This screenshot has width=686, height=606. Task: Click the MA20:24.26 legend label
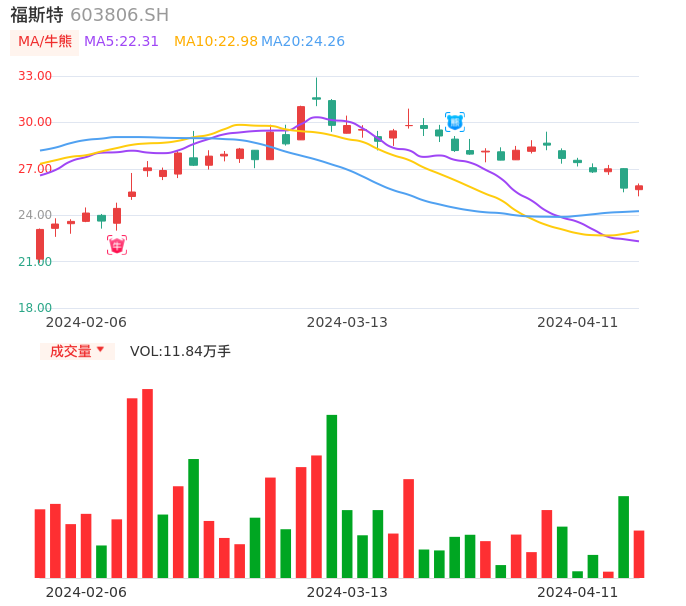click(x=303, y=42)
